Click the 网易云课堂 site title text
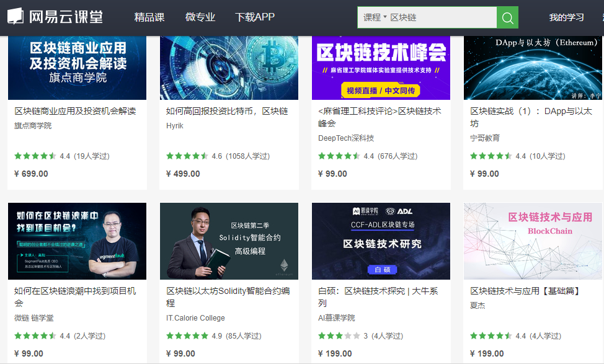This screenshot has width=604, height=364. pyautogui.click(x=66, y=17)
